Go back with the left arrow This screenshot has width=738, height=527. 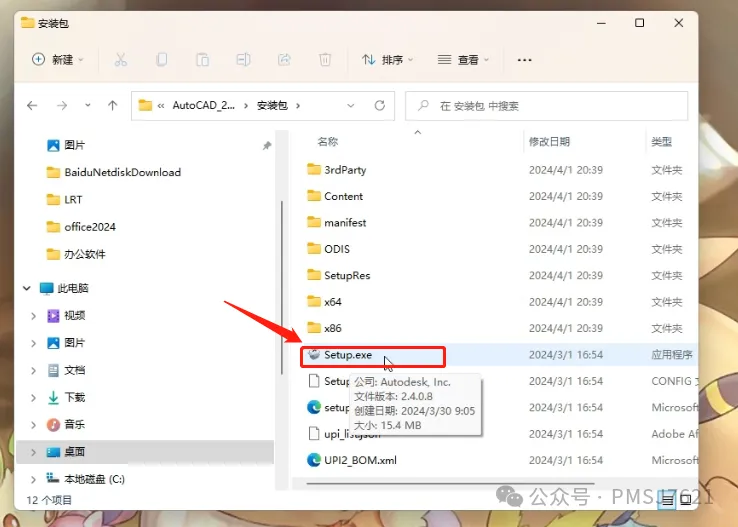tap(32, 105)
